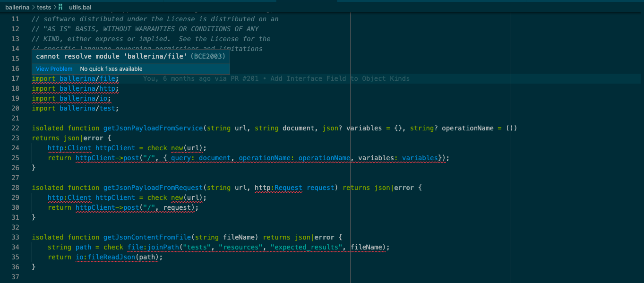Click the http:Request type on line 28
Image resolution: width=644 pixels, height=283 pixels.
click(278, 188)
